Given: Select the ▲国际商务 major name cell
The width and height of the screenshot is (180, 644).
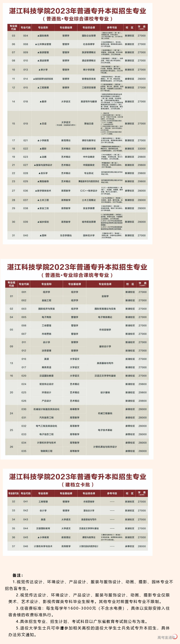Looking at the screenshot, I should coord(43,36).
